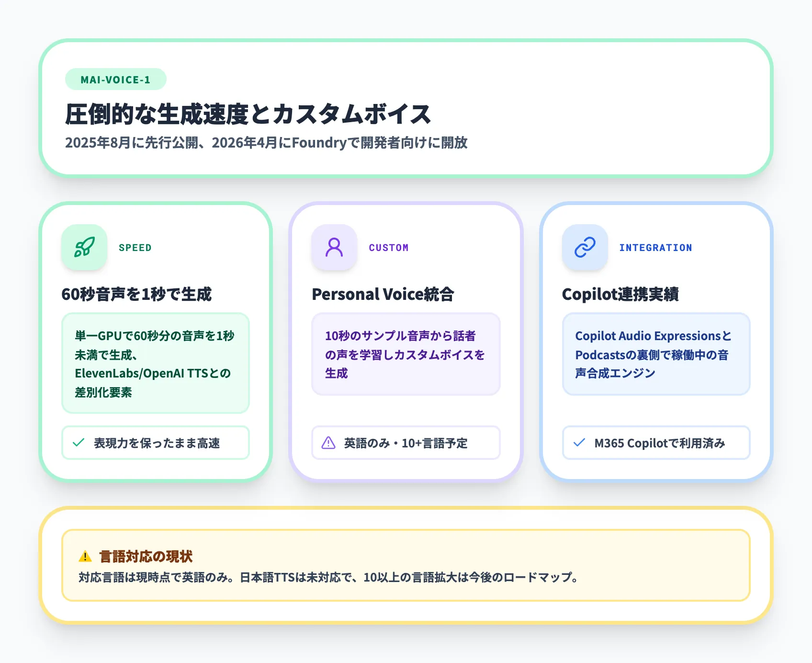The height and width of the screenshot is (663, 812).
Task: Click the 表現力を保ったまま高速 status pill
Action: 156,443
